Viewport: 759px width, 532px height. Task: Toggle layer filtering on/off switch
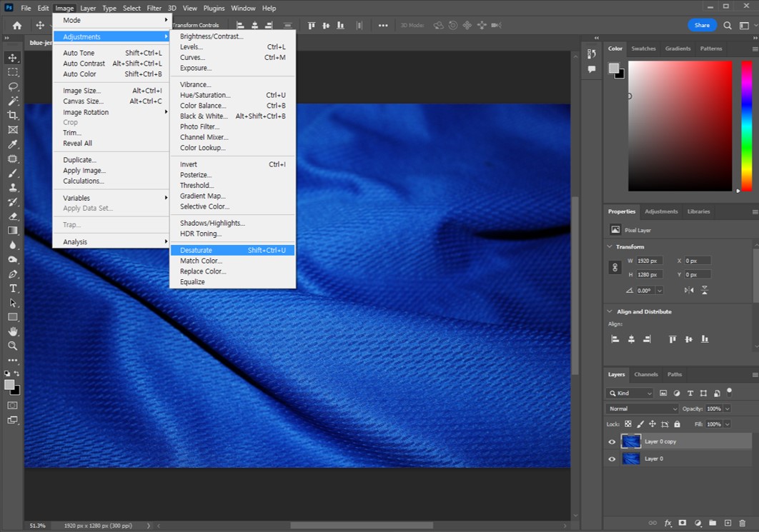point(730,391)
